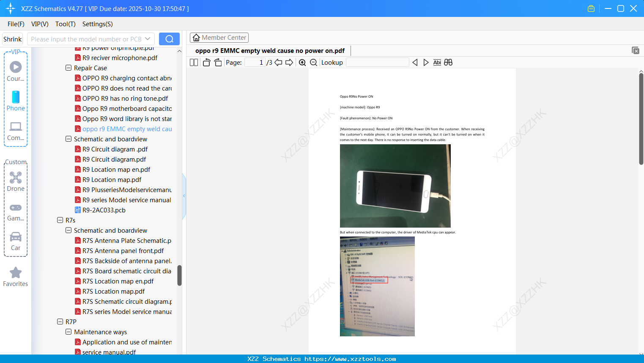Open R9-2AC033.pcb boardview file
The height and width of the screenshot is (363, 644).
(104, 210)
